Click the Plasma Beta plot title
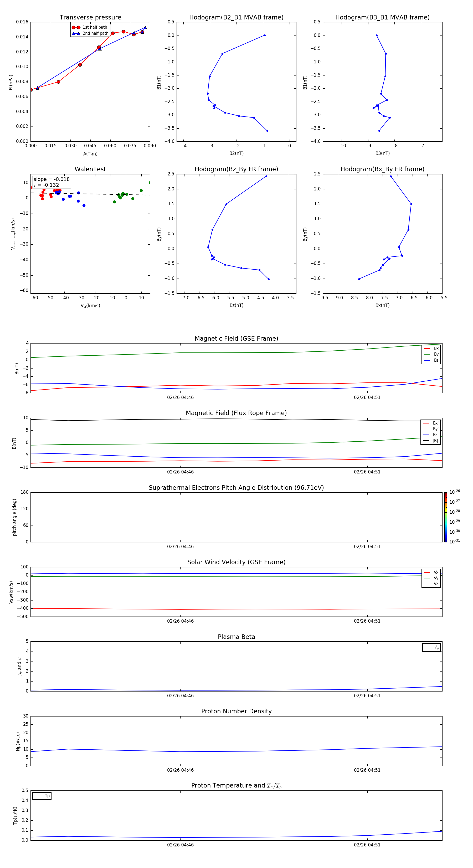 tap(236, 637)
